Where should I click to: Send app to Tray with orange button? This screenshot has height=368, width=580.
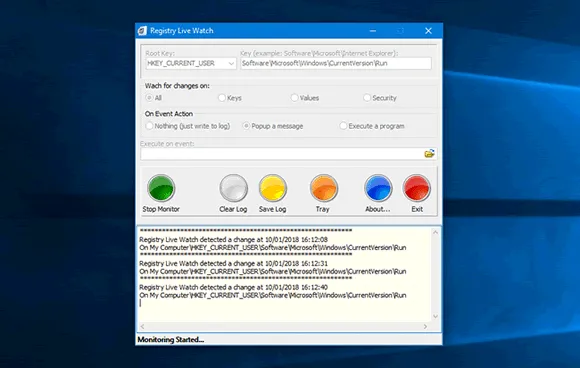point(324,188)
